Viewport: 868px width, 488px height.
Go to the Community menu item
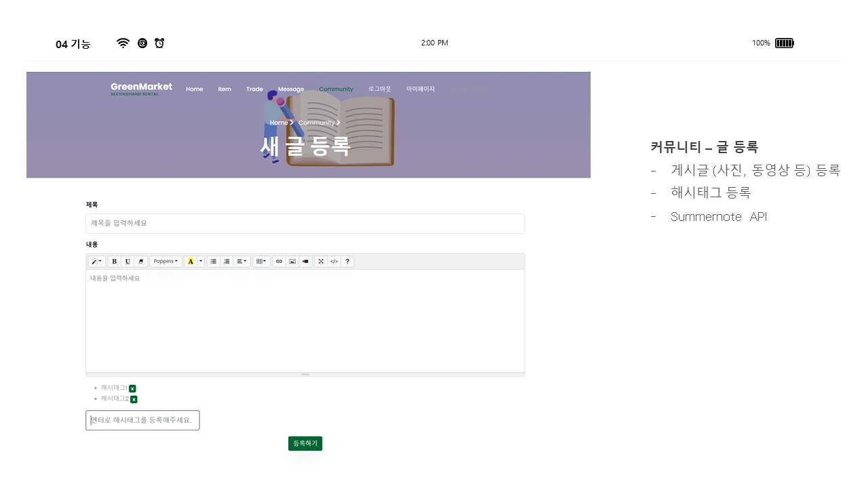(336, 89)
